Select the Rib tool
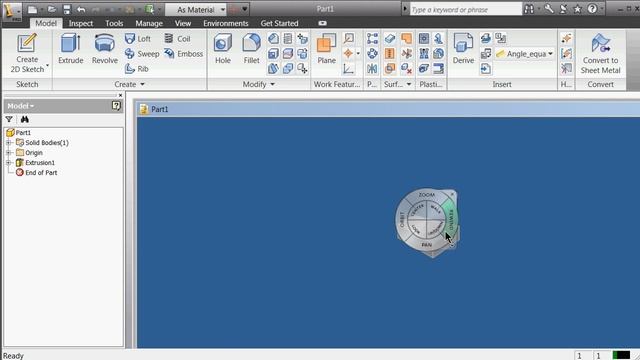The image size is (640, 360). [137, 69]
